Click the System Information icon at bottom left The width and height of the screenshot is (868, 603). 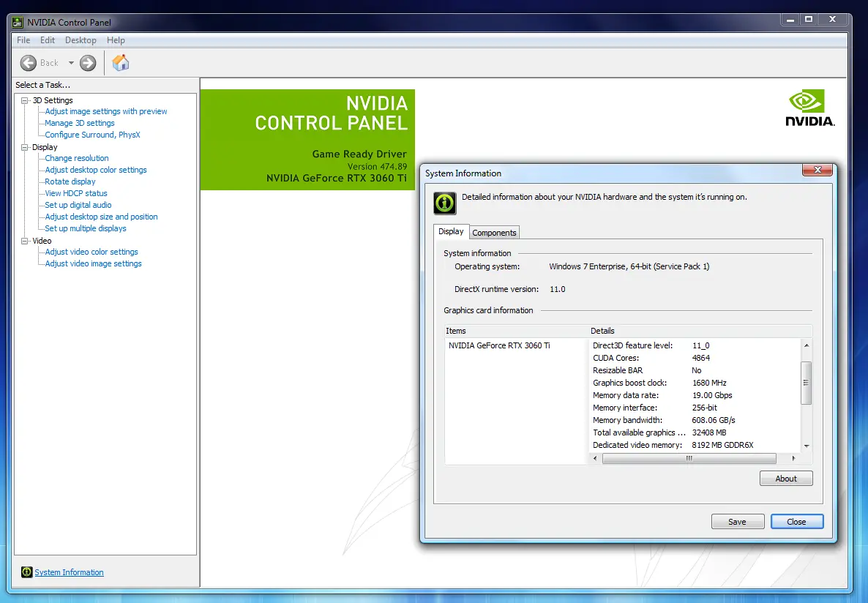[26, 572]
